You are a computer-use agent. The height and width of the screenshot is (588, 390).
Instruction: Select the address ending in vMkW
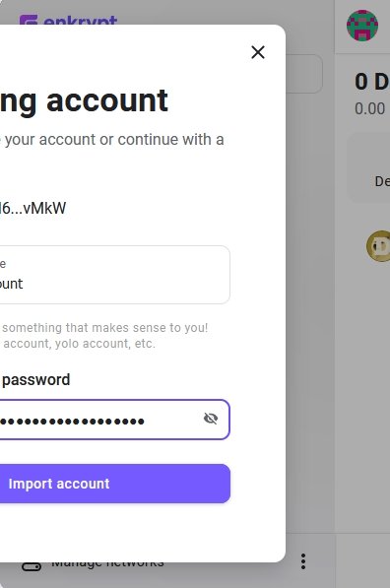coord(33,208)
